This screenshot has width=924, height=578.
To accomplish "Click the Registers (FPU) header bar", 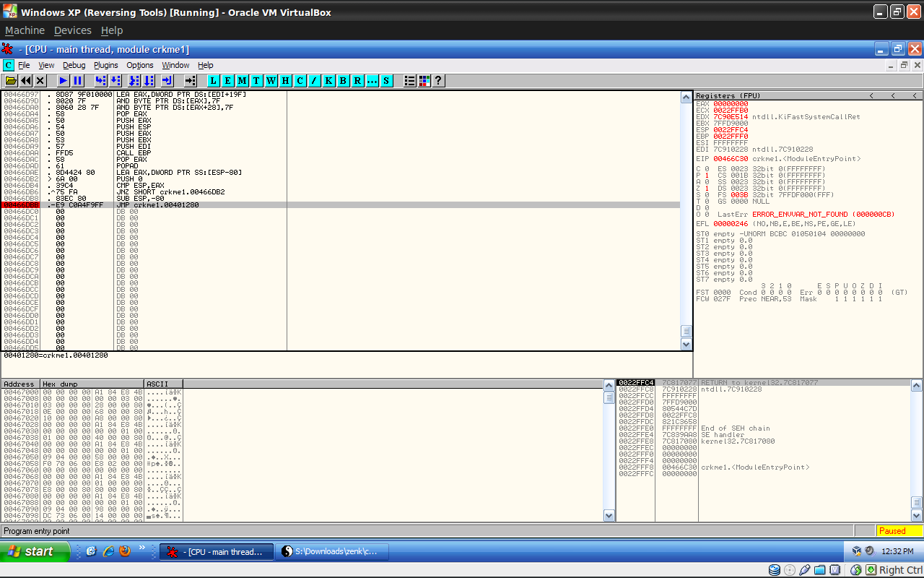I will (808, 95).
